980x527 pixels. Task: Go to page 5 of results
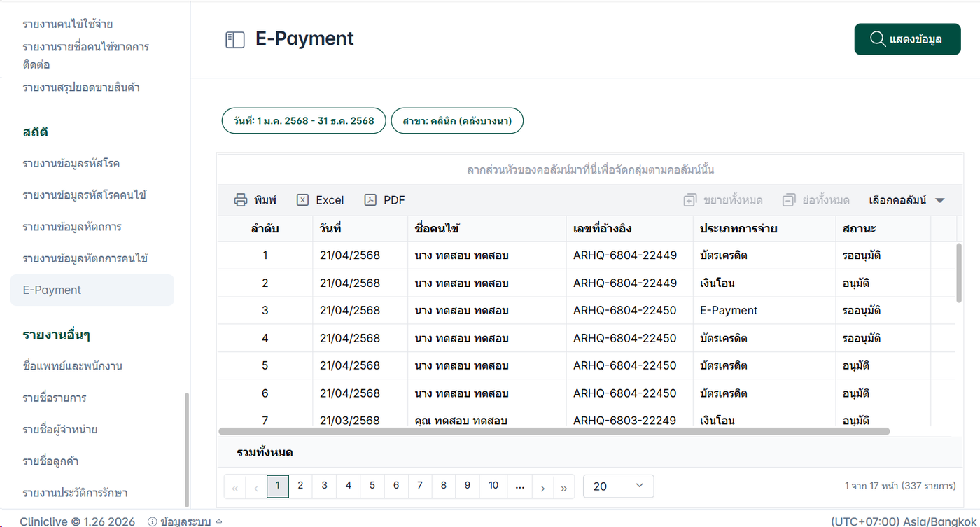tap(372, 486)
